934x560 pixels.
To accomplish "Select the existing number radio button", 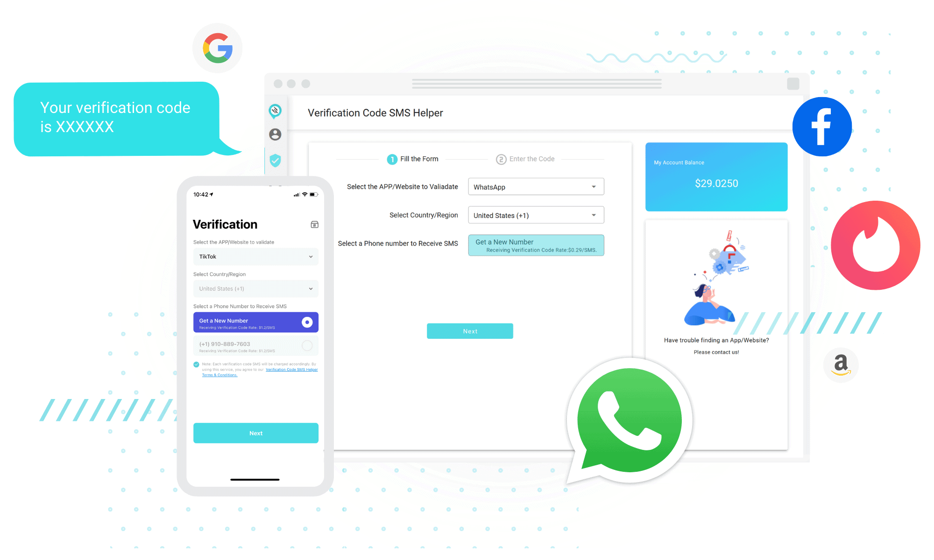I will click(x=308, y=345).
